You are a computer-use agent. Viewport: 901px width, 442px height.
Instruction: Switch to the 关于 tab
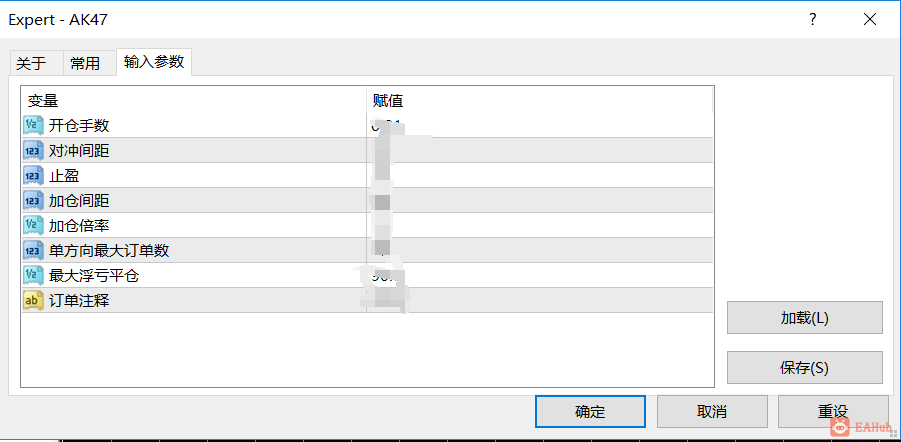pyautogui.click(x=31, y=63)
